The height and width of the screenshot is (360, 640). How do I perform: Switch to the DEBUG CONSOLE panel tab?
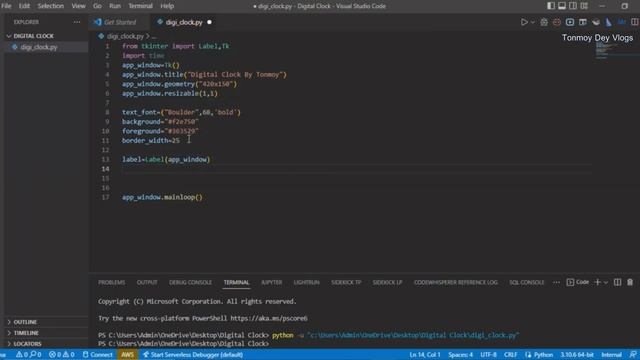(190, 282)
